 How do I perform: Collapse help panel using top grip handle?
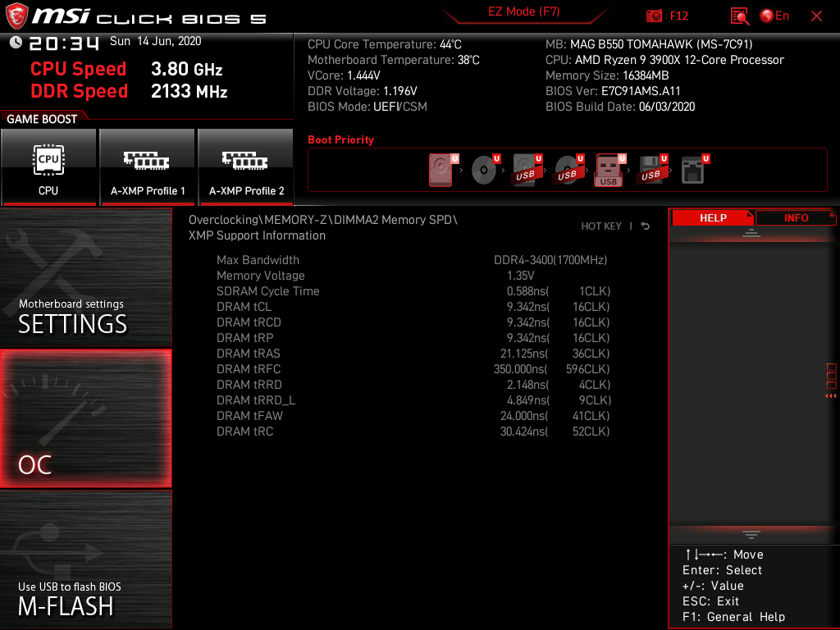pyautogui.click(x=751, y=232)
